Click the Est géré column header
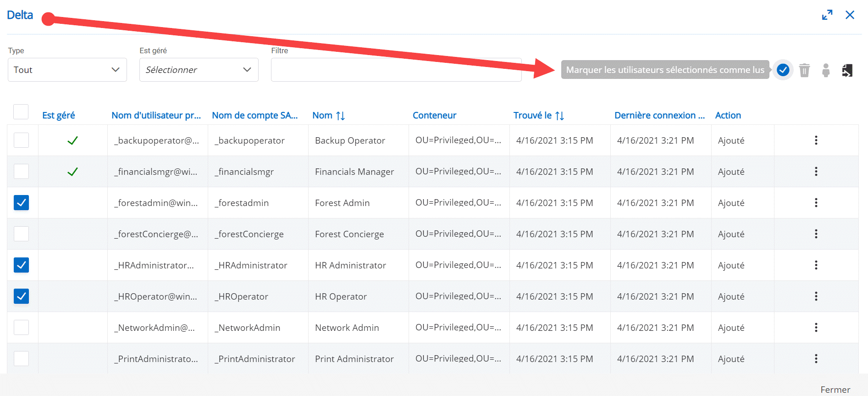 (x=58, y=116)
